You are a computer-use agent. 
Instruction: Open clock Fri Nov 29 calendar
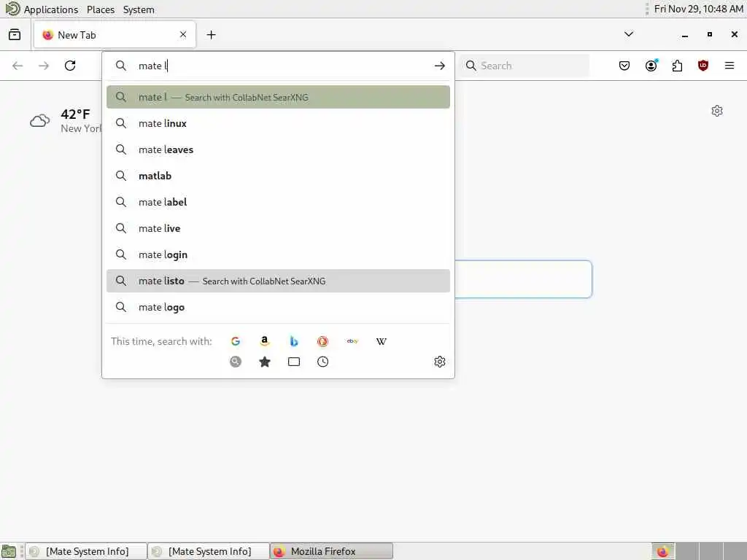(x=698, y=9)
